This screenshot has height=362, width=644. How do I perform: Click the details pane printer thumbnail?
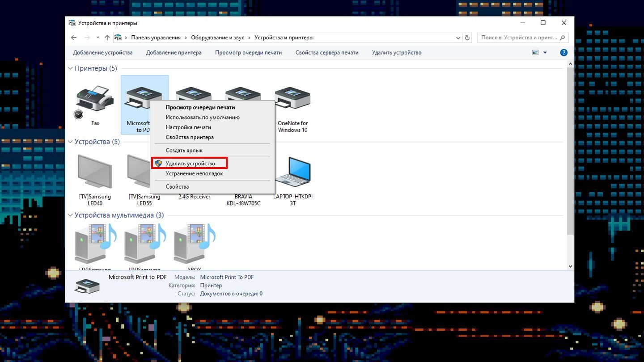tap(87, 285)
